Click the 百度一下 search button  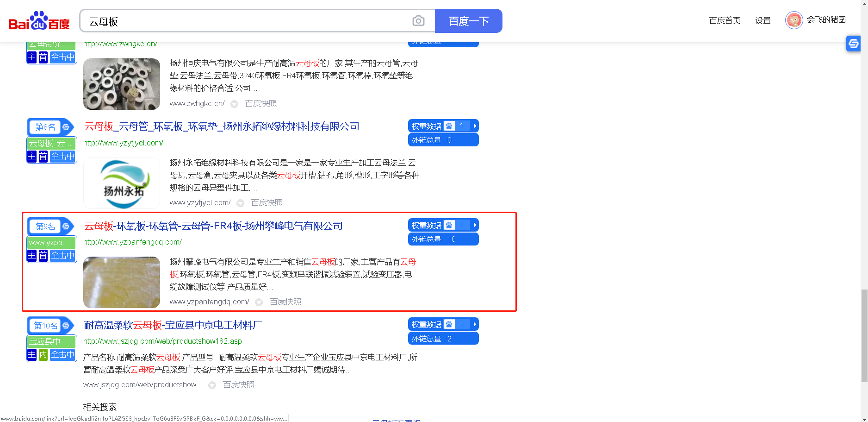pos(468,21)
